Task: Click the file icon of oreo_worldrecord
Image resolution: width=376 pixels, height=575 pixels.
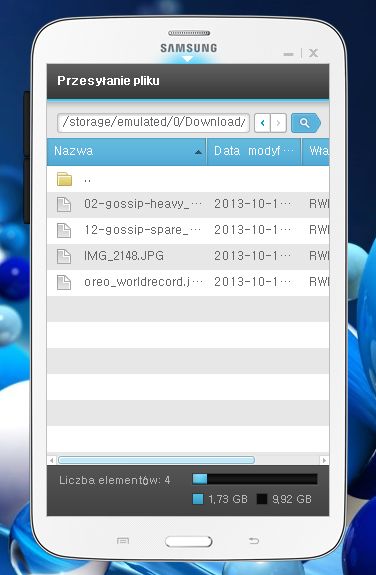Action: point(64,282)
